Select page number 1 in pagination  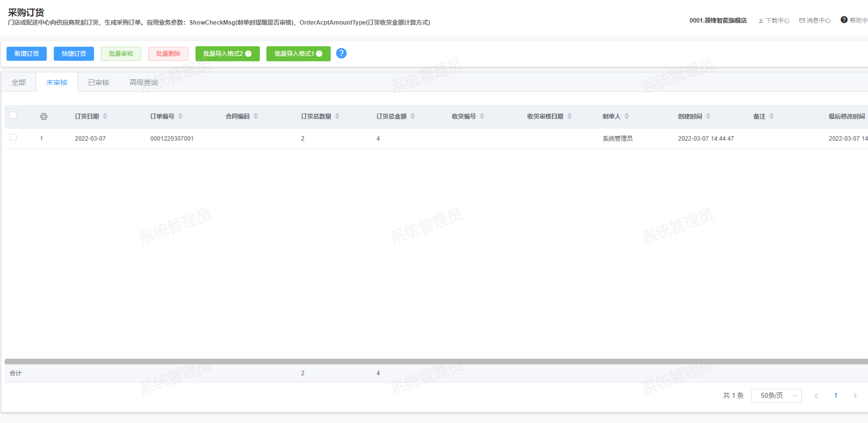point(836,396)
